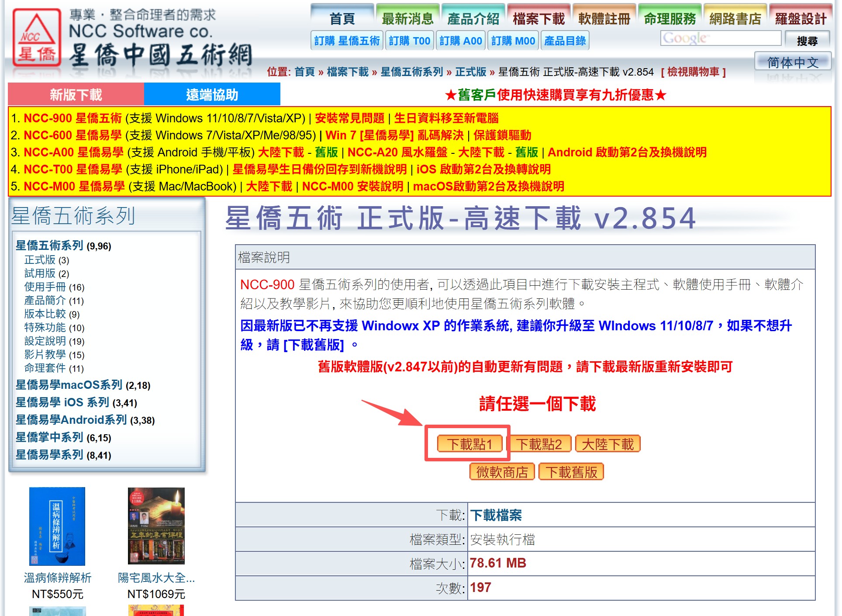Open the 產品目錄 button
Image resolution: width=842 pixels, height=616 pixels.
(565, 41)
